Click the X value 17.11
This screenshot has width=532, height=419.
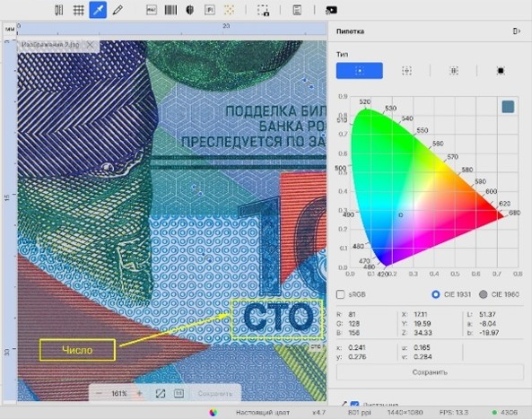421,315
